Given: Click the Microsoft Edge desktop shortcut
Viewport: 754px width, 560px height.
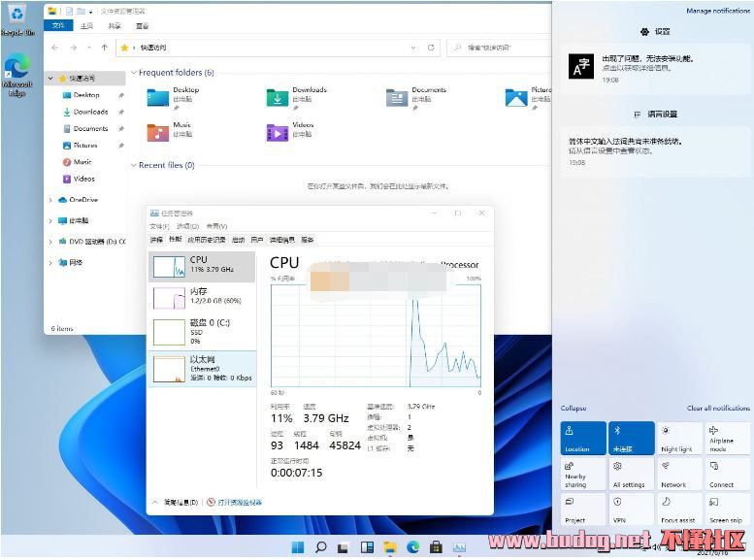Looking at the screenshot, I should pyautogui.click(x=16, y=71).
